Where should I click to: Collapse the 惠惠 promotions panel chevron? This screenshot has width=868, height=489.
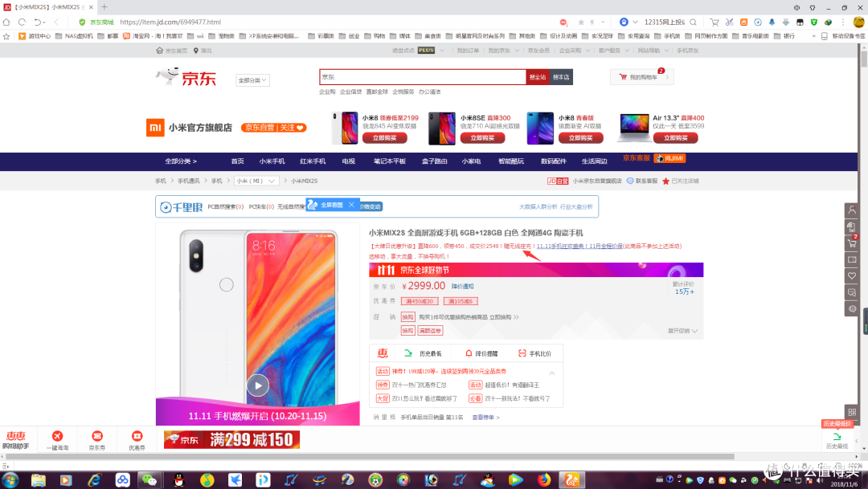coord(552,373)
